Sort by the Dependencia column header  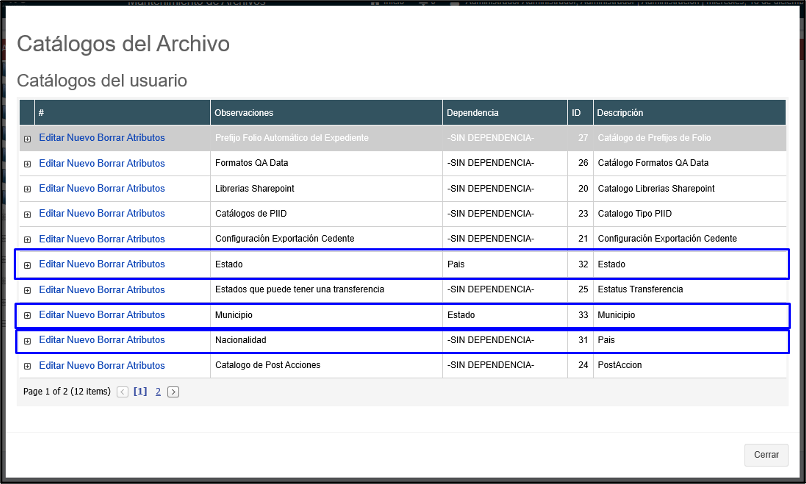click(x=472, y=113)
